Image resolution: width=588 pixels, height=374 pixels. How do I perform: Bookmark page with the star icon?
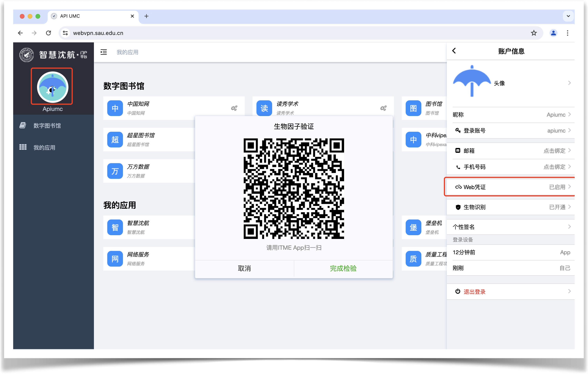tap(534, 33)
